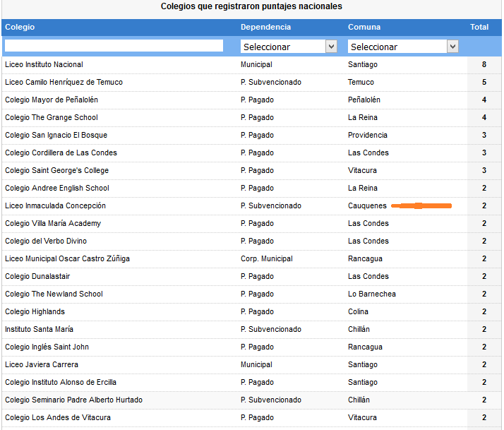This screenshot has width=504, height=430.
Task: Select Colegio The Grange School
Action: pos(52,117)
